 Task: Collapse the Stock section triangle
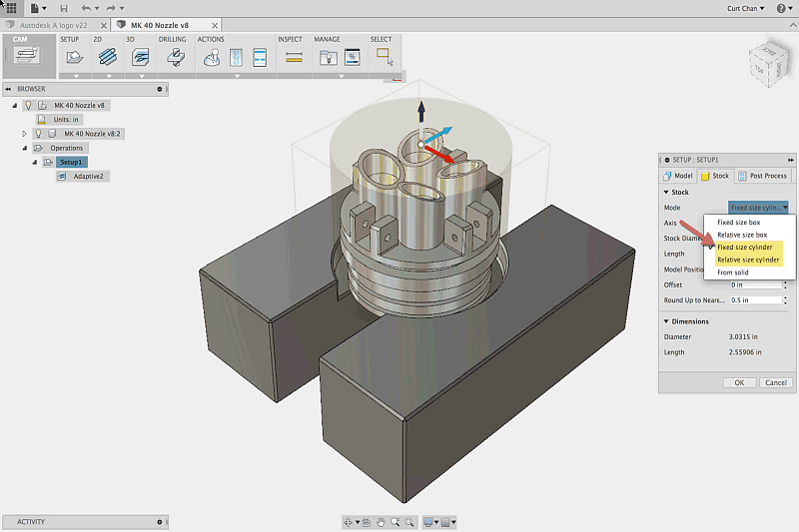666,193
